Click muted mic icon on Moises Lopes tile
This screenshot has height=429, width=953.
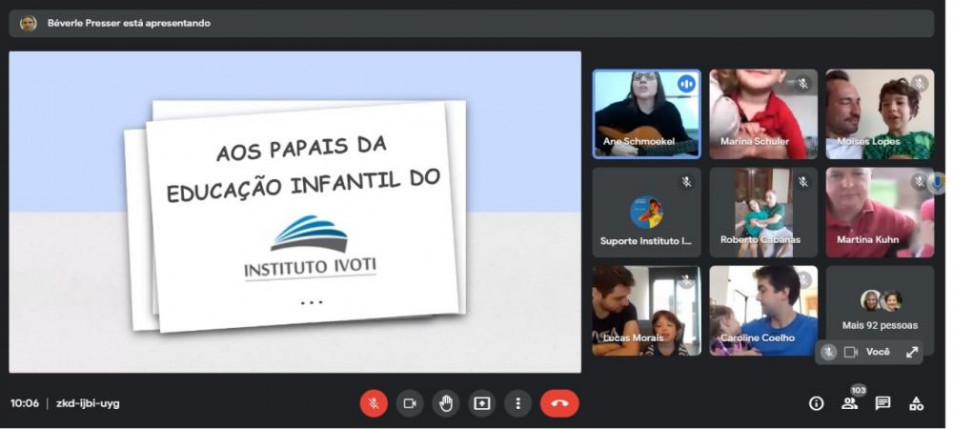point(919,83)
